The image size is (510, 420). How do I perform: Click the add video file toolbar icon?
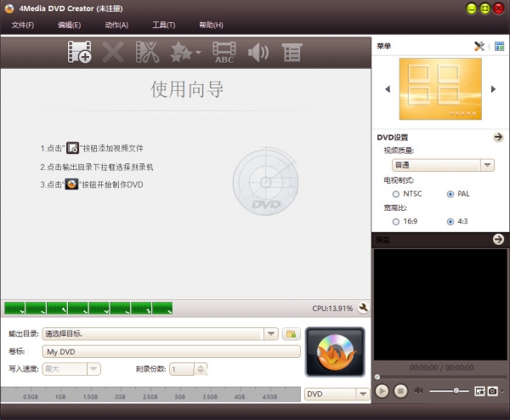tap(79, 52)
